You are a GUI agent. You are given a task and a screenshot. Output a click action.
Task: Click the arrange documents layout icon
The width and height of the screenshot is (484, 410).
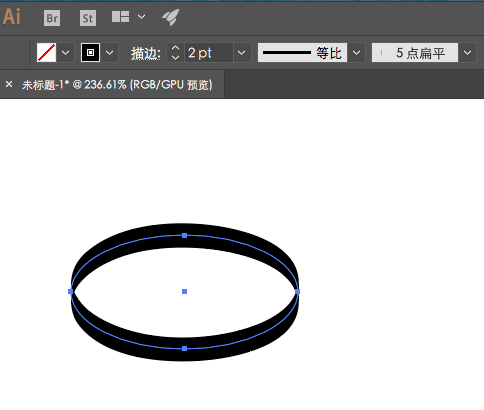pos(120,17)
